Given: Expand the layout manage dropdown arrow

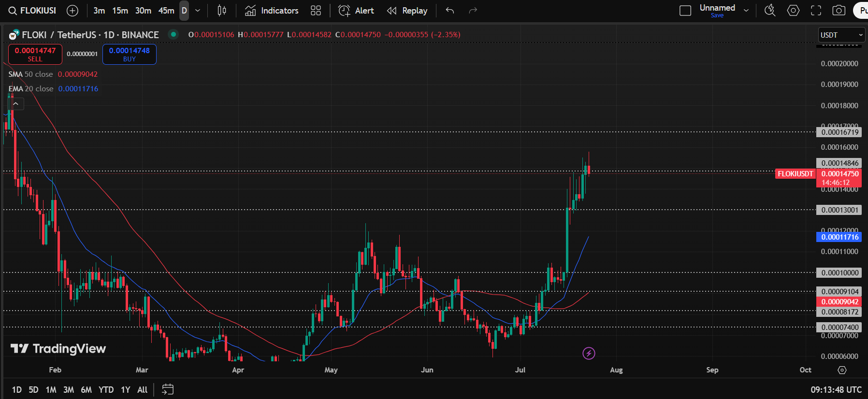Looking at the screenshot, I should tap(746, 11).
